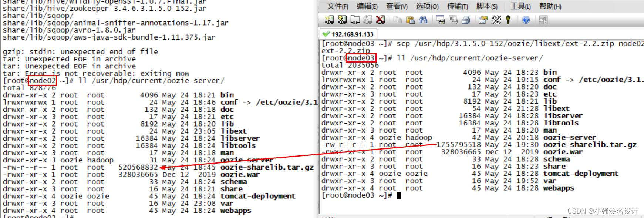Click the Print printer icon
The height and width of the screenshot is (218, 644).
pyautogui.click(x=466, y=20)
